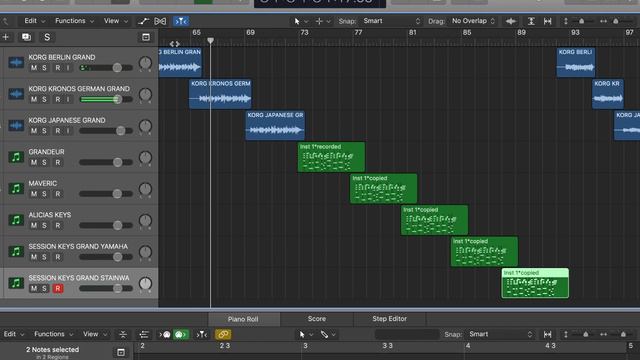Image resolution: width=640 pixels, height=360 pixels.
Task: Select the highlighted Inst 1*copied region on STAINWA track
Action: 535,283
